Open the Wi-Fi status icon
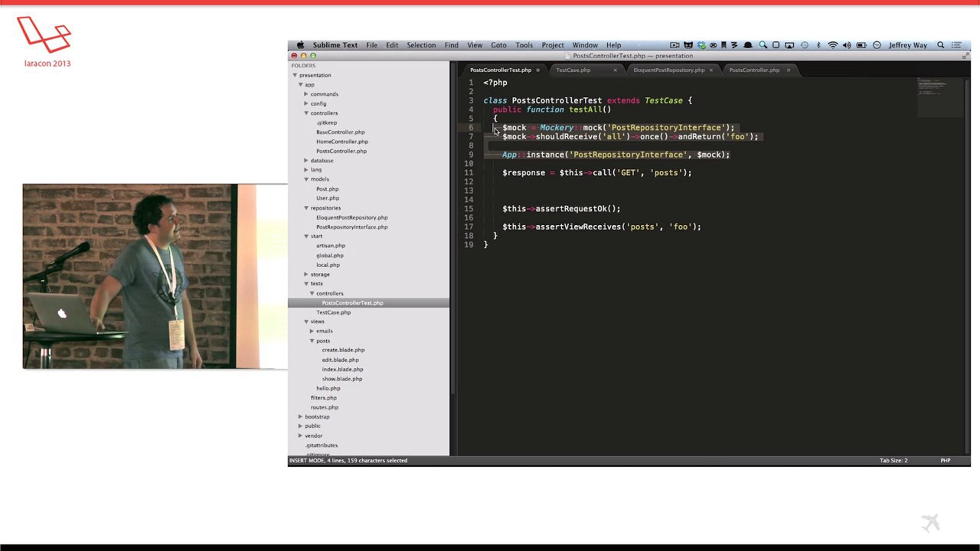980x551 pixels. point(832,45)
